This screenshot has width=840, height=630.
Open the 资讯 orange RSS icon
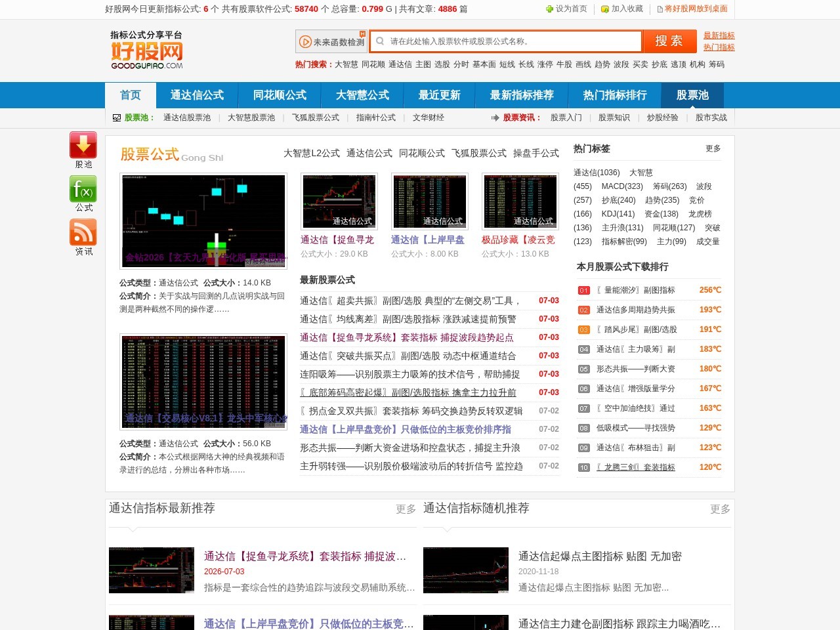[83, 232]
